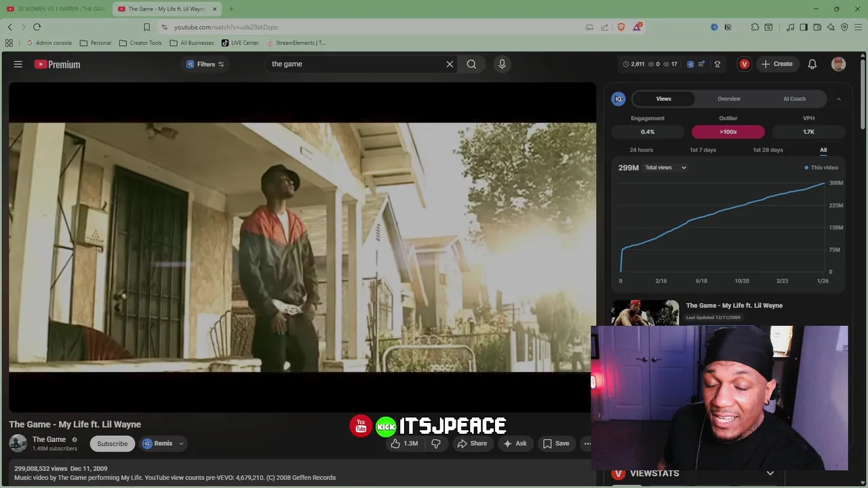Toggle the browser sidebar panel icon

pyautogui.click(x=804, y=27)
